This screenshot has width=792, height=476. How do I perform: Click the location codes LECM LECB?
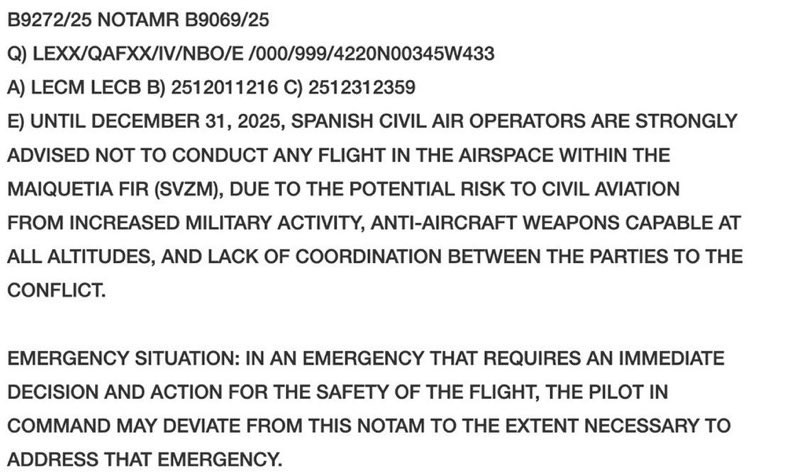[85, 87]
